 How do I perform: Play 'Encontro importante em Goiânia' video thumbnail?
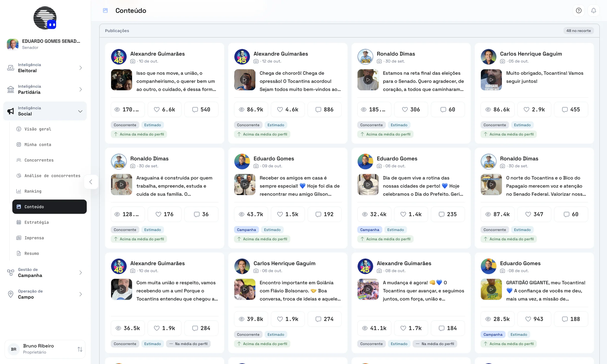click(245, 289)
